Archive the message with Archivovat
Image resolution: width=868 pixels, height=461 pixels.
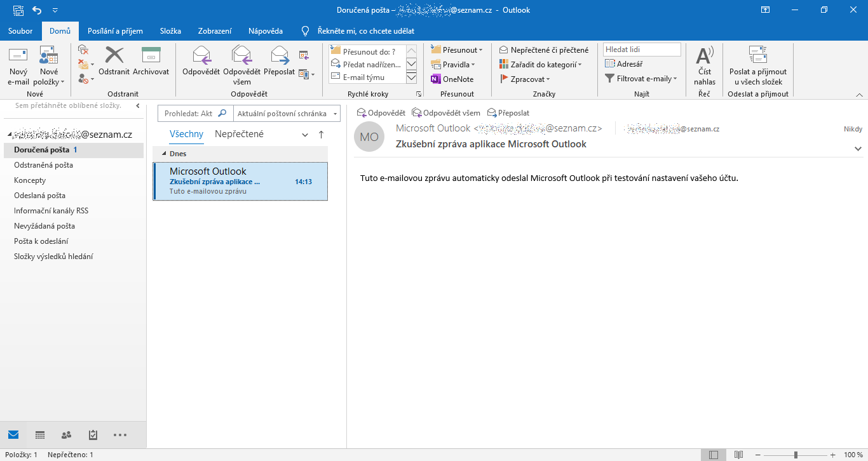point(151,61)
